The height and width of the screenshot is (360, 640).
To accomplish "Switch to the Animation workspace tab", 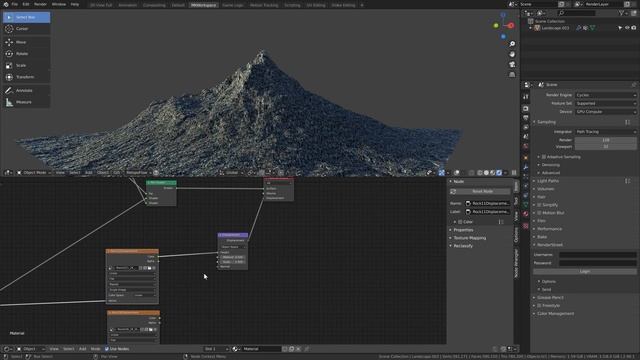I will click(127, 5).
